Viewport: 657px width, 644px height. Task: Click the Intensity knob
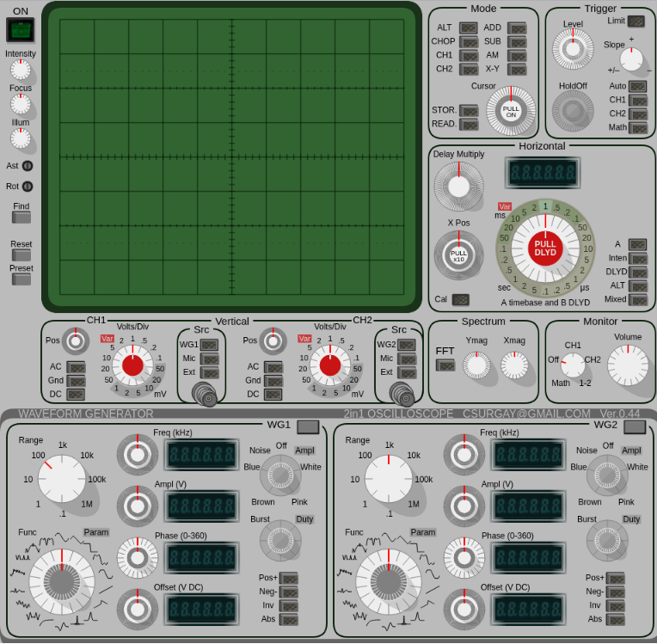point(20,70)
